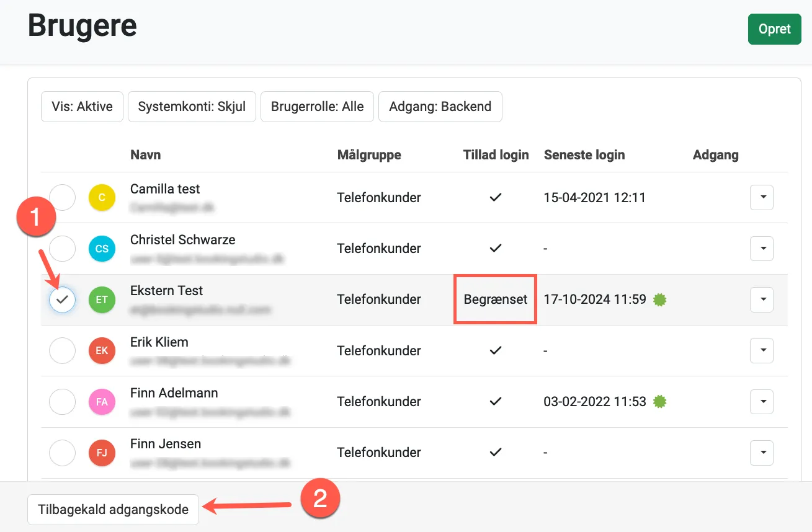Click Erik Kliem's red EK avatar
This screenshot has height=532, width=812.
[102, 350]
